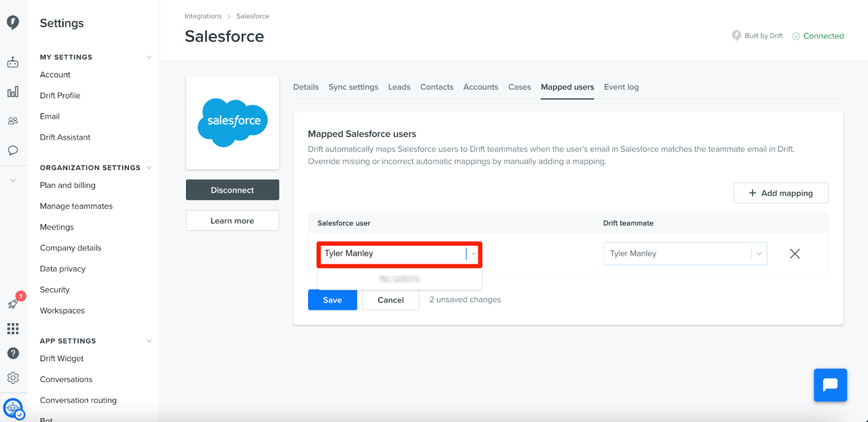Image resolution: width=868 pixels, height=422 pixels.
Task: Click the 'Drift teammate' column header
Action: pos(628,223)
